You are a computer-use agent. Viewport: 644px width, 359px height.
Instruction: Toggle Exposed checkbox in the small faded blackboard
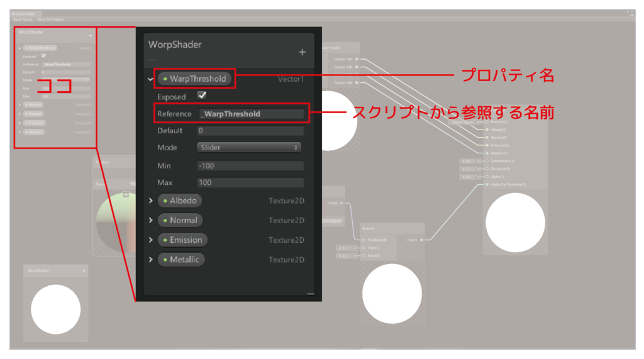(x=43, y=56)
